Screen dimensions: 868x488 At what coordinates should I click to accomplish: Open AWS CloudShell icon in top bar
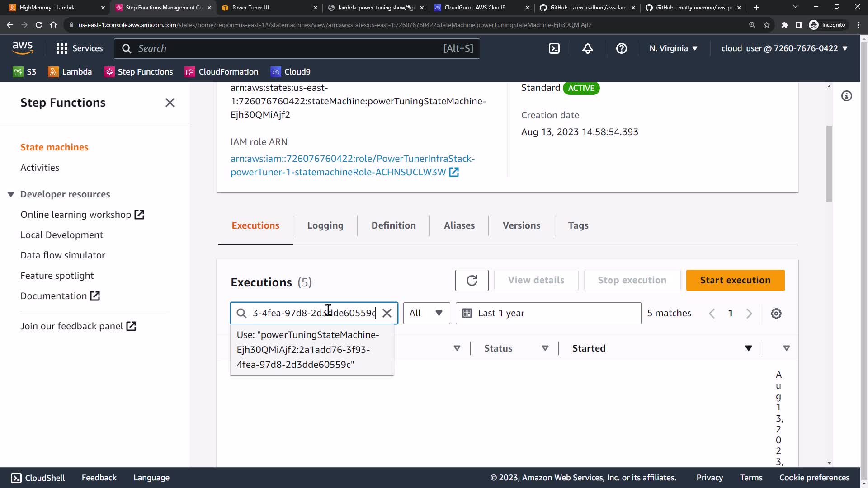pos(554,48)
